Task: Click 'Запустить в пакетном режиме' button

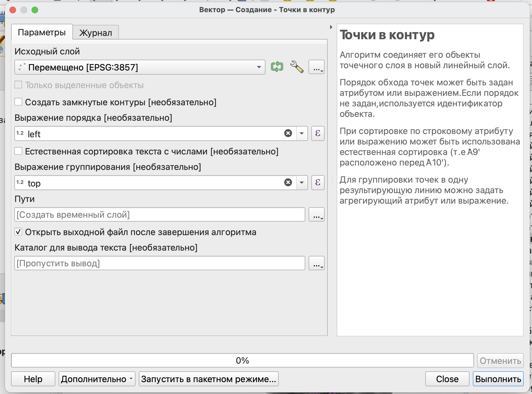Action: point(208,379)
